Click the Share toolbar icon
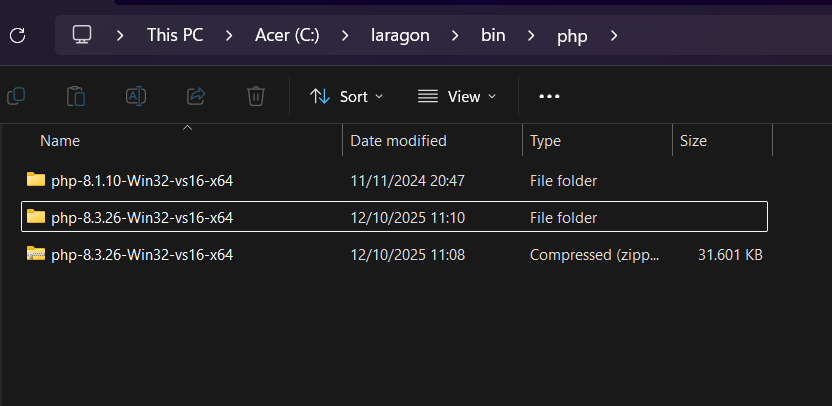This screenshot has width=832, height=406. 196,96
